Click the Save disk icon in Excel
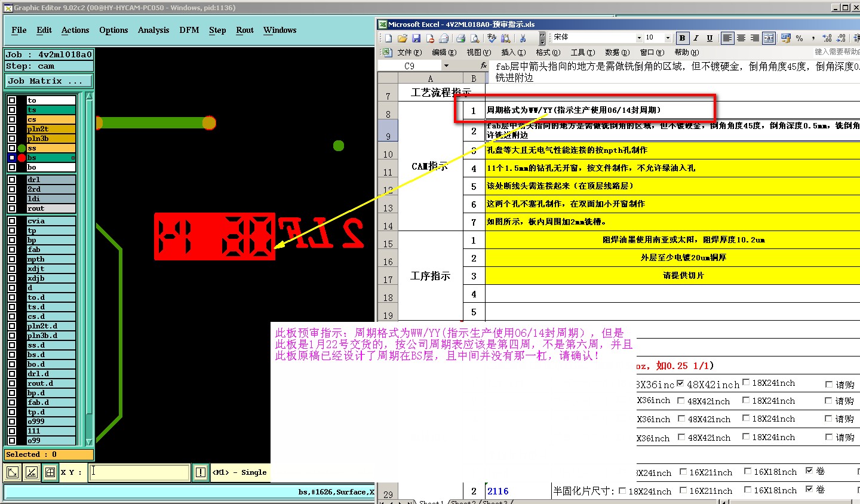Screen dimensions: 860x504 [x=416, y=38]
